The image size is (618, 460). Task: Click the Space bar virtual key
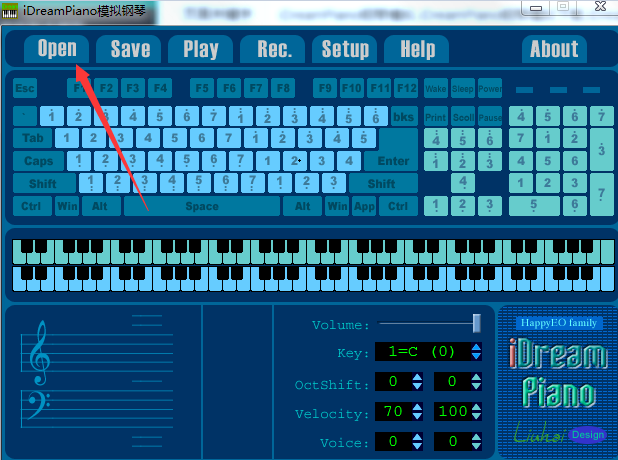click(x=202, y=206)
